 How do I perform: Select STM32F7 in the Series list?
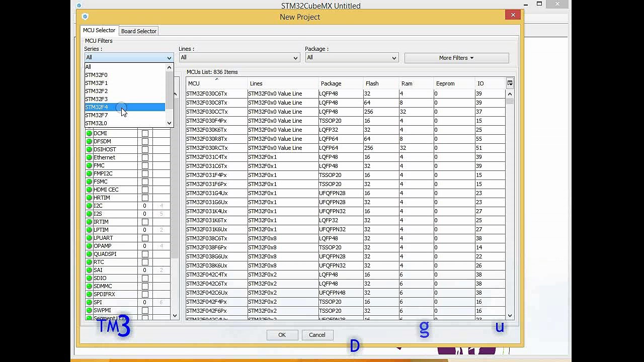click(124, 115)
